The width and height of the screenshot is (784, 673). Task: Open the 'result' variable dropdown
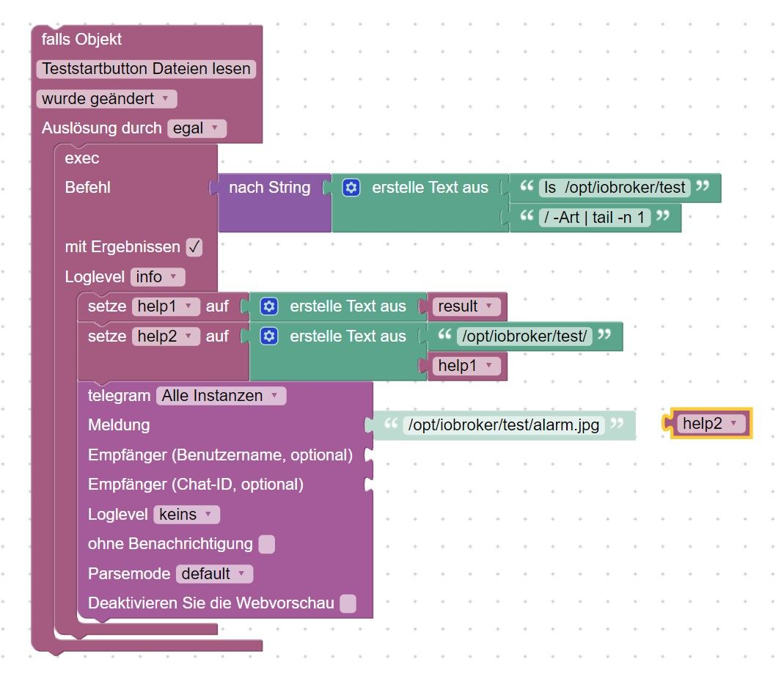coord(466,306)
